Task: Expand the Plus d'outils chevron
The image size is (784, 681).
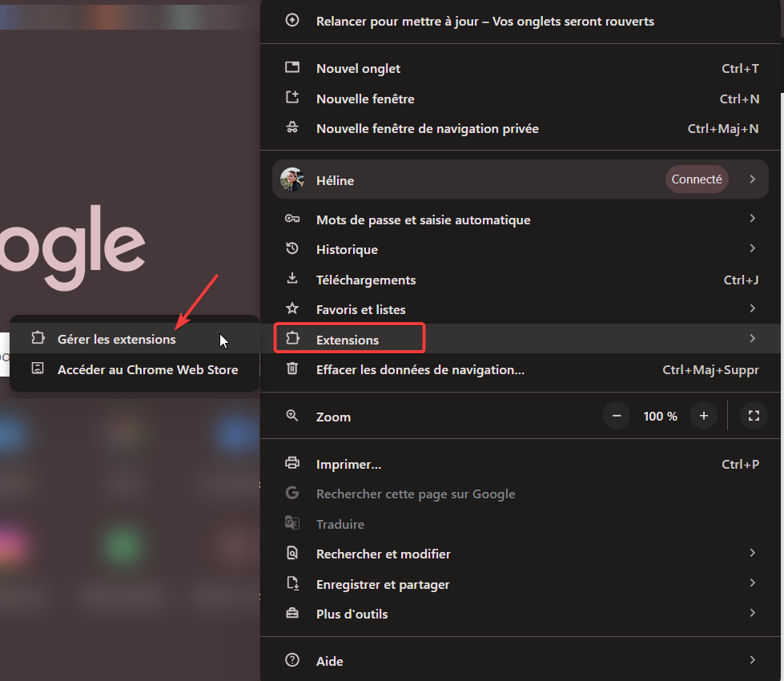Action: (753, 612)
